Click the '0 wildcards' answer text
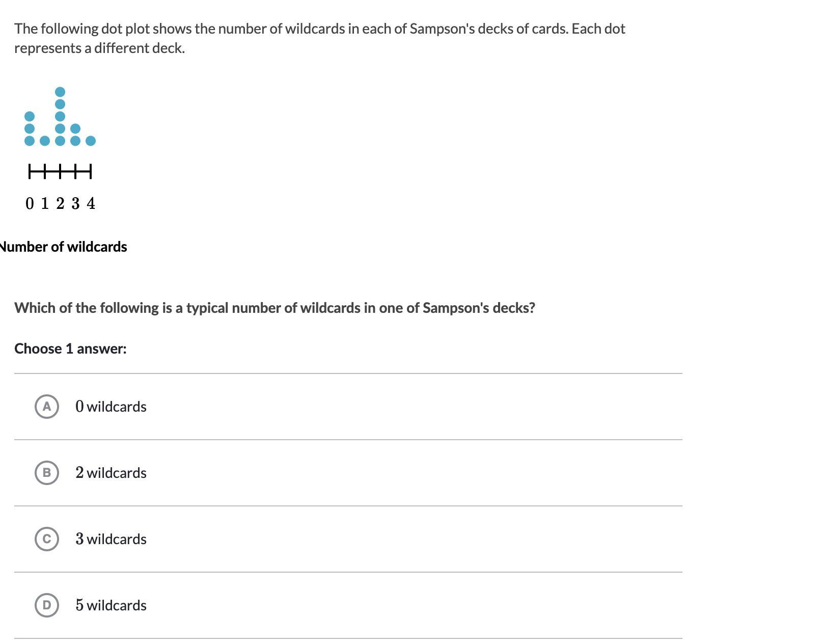 [x=111, y=407]
